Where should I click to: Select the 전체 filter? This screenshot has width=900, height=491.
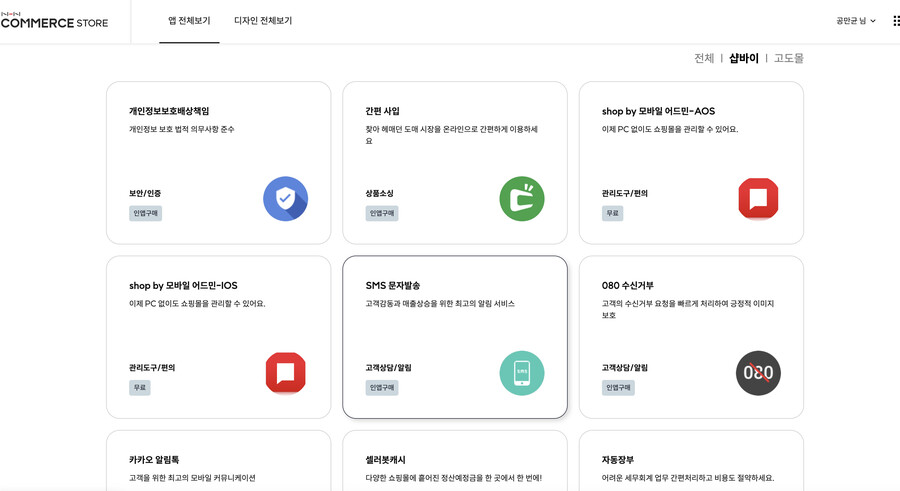tap(704, 58)
